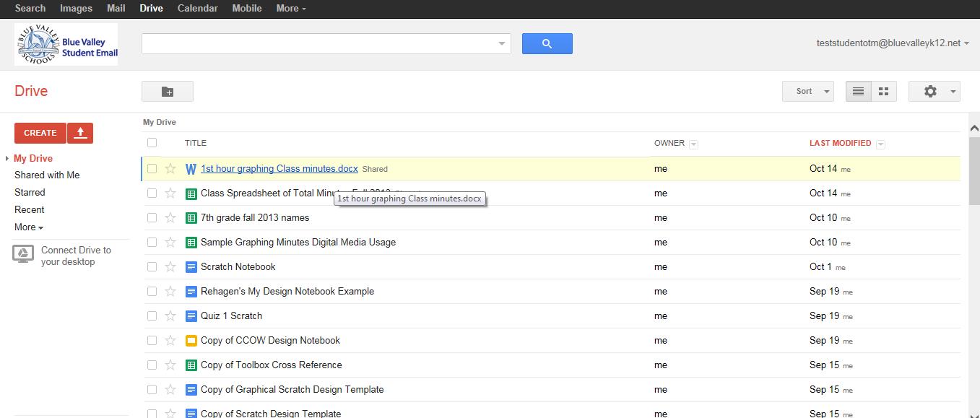This screenshot has height=418, width=980.
Task: Tick the select-all checkbox in the header
Action: point(152,143)
